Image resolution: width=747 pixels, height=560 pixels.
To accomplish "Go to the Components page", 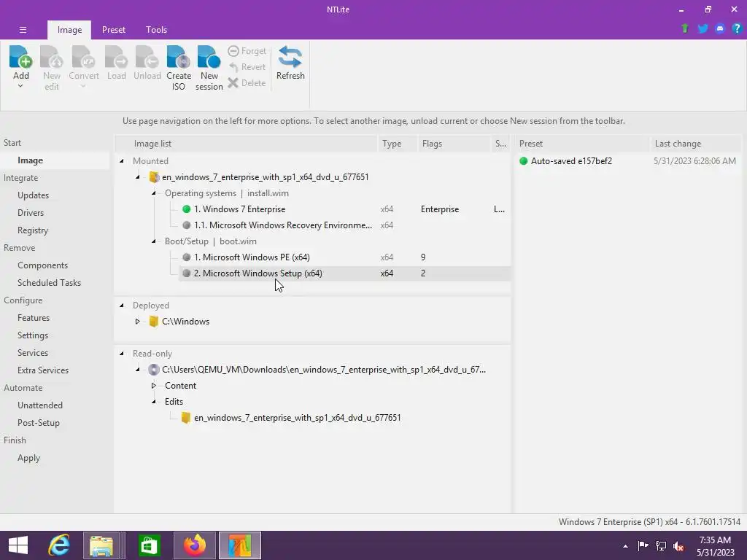I will 42,265.
